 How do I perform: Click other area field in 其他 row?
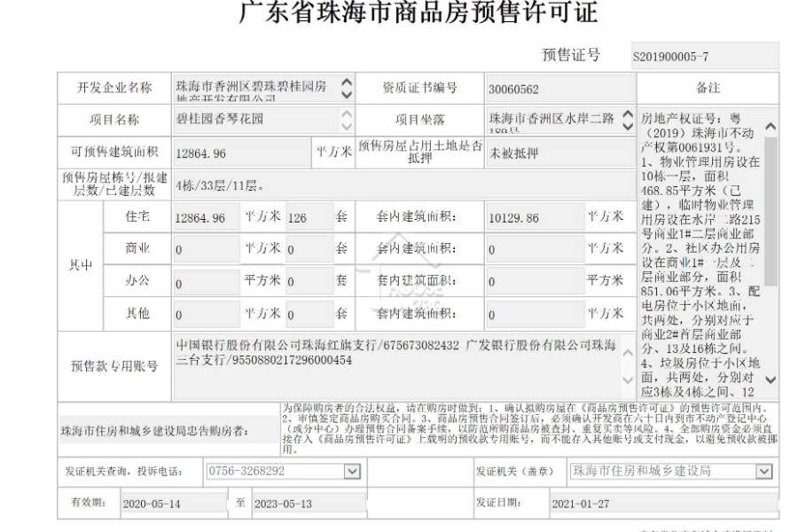207,314
